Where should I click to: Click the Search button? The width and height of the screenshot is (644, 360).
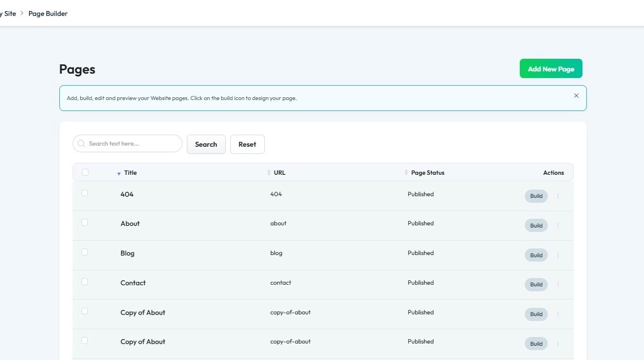pyautogui.click(x=206, y=144)
